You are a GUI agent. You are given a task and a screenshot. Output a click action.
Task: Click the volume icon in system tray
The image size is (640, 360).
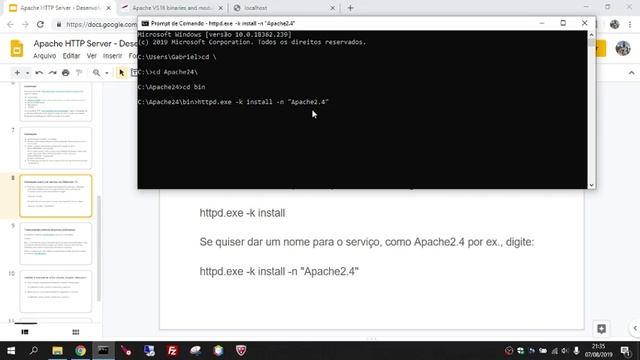[x=565, y=351]
